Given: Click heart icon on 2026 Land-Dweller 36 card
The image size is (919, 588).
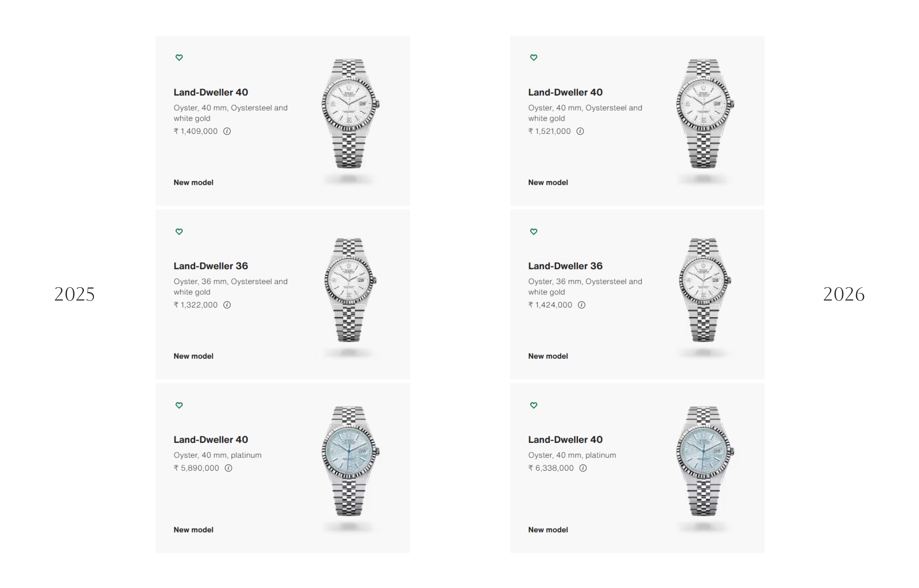Looking at the screenshot, I should pyautogui.click(x=534, y=231).
